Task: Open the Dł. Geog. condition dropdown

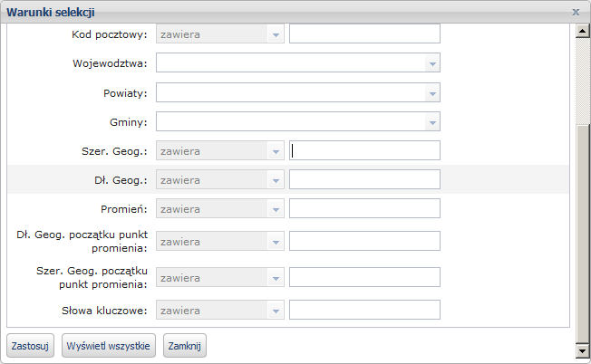Action: pos(276,179)
